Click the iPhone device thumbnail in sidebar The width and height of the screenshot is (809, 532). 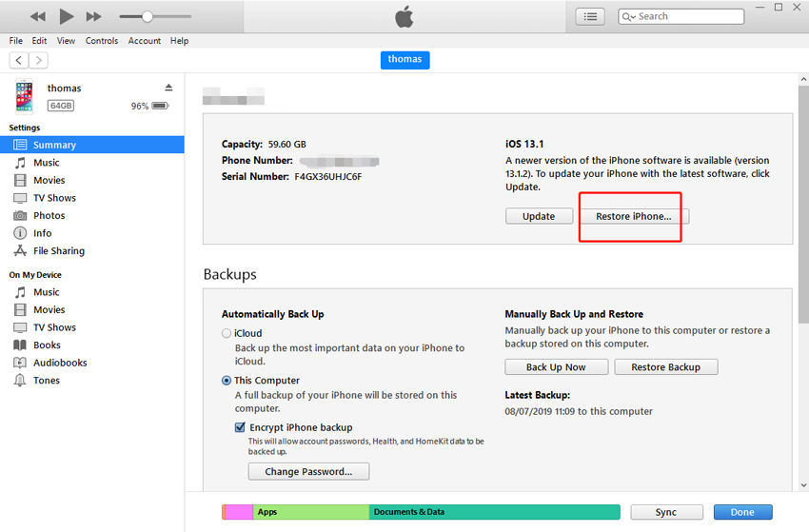tap(24, 96)
